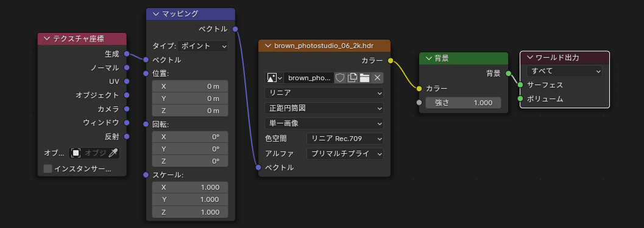Click the スケール input socket on マッピング
The height and width of the screenshot is (228, 644).
click(146, 175)
